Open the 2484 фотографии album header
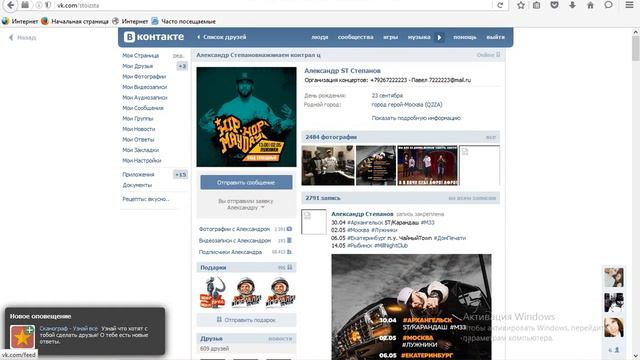This screenshot has height=360, width=640. click(400, 137)
